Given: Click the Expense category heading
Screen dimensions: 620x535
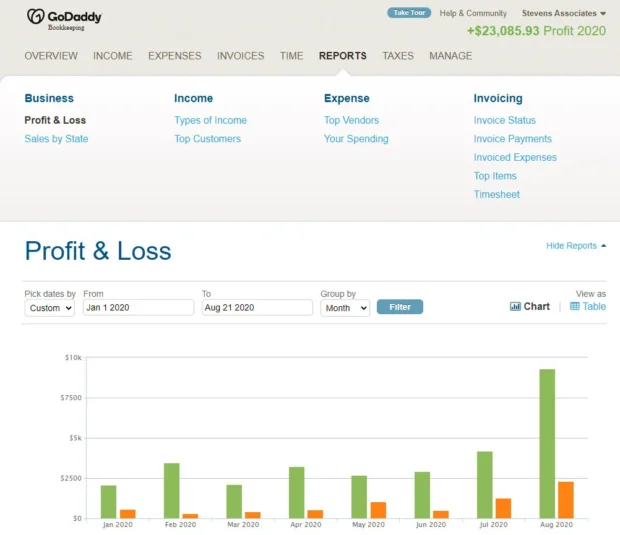Looking at the screenshot, I should 347,98.
